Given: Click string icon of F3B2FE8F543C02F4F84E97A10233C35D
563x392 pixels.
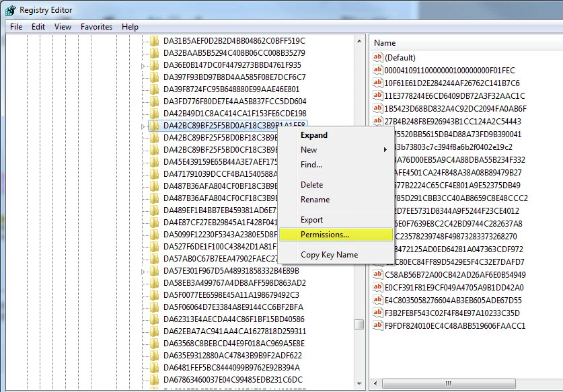Looking at the screenshot, I should tap(378, 312).
